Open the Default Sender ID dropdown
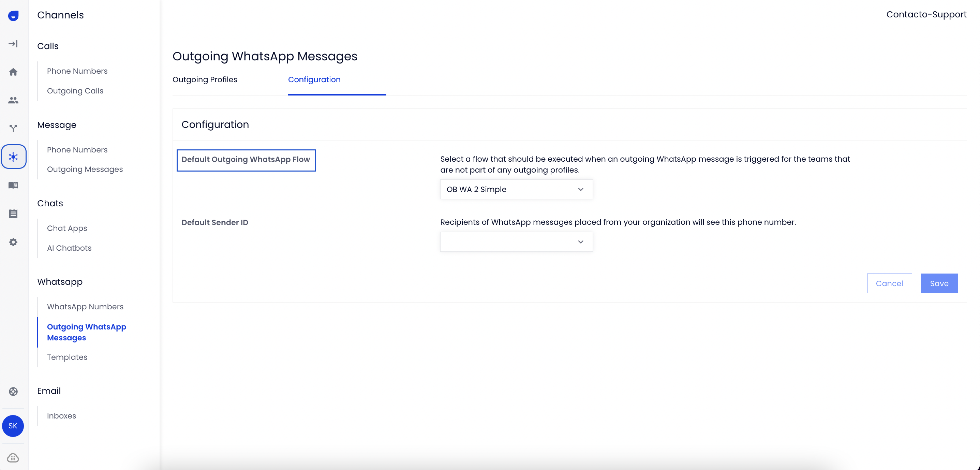 [516, 242]
